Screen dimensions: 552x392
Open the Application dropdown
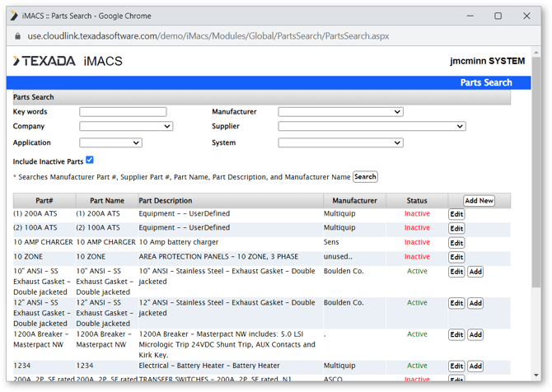coord(110,142)
